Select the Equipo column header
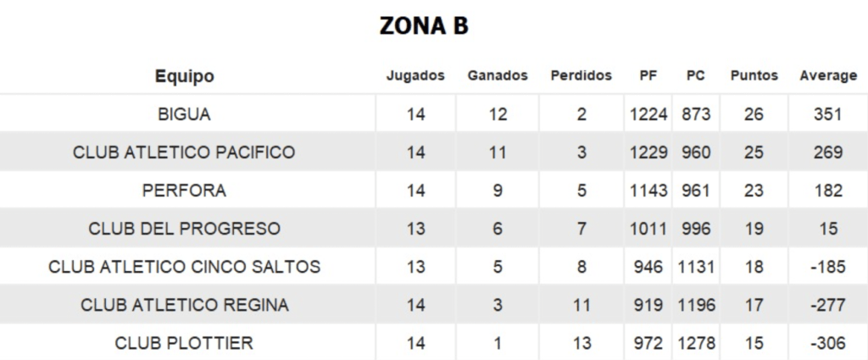This screenshot has height=360, width=868. 184,75
